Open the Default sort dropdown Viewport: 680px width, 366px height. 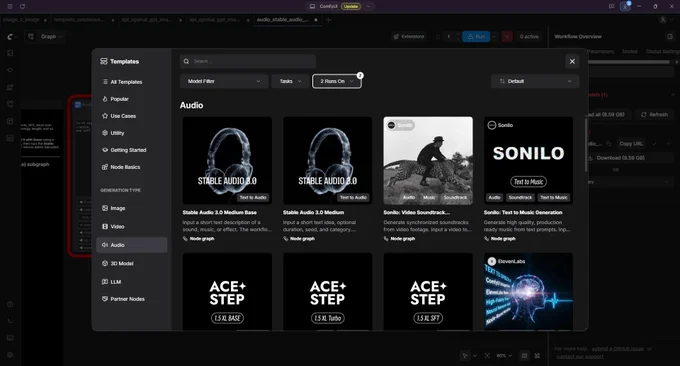coord(535,81)
